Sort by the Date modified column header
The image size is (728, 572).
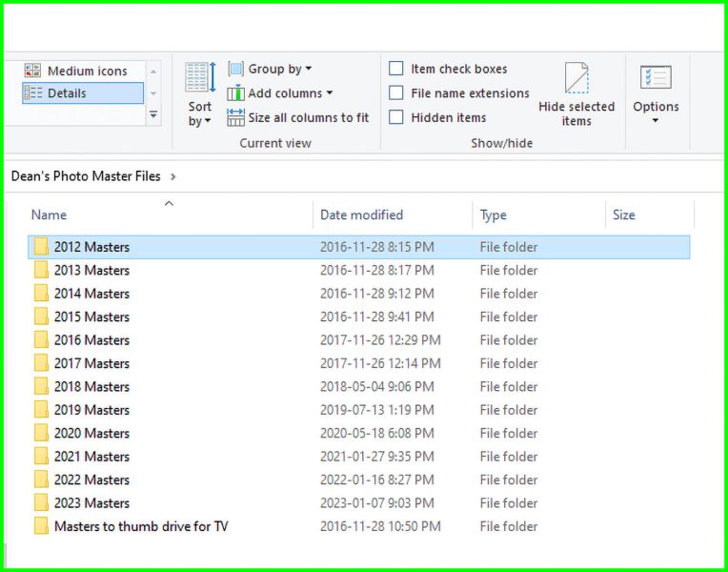(361, 215)
